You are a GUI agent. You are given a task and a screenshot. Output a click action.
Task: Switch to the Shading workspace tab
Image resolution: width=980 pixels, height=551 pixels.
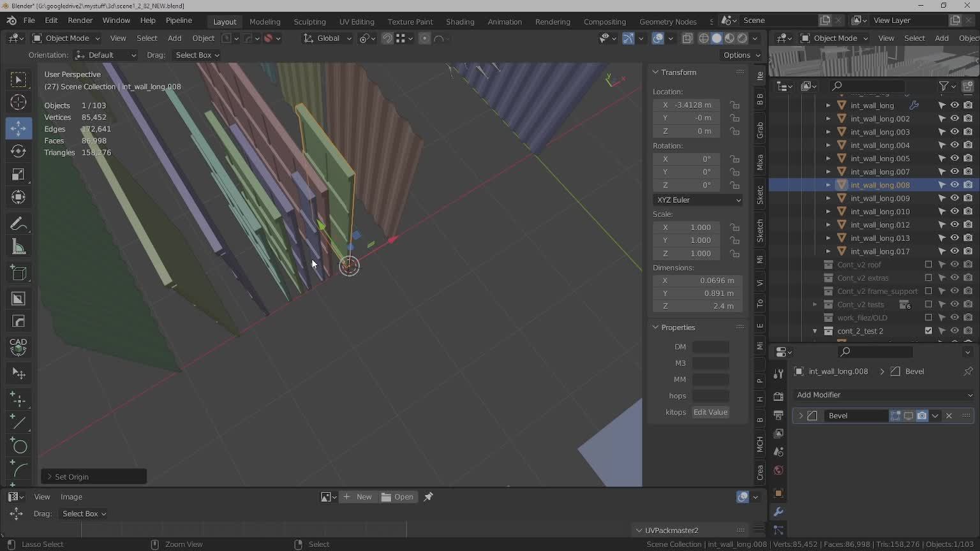click(x=459, y=22)
